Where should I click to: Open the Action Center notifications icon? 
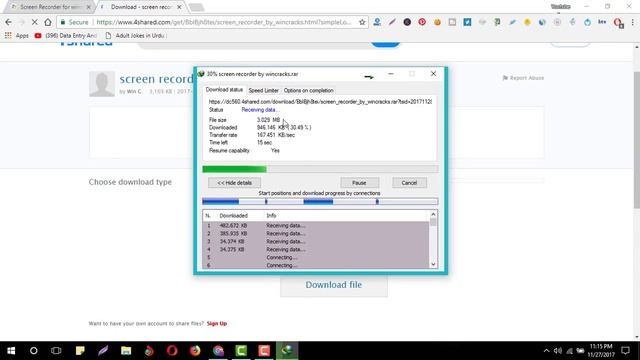tap(626, 351)
